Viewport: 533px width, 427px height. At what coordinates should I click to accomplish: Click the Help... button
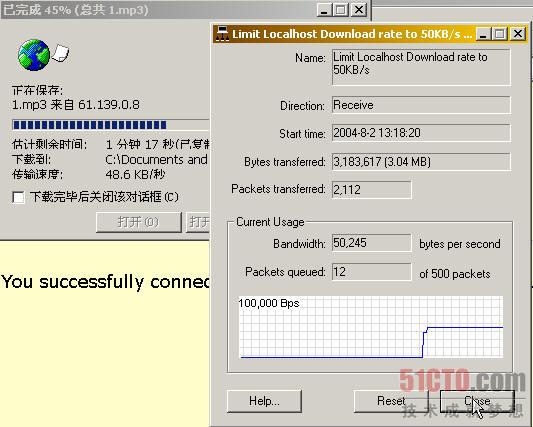click(x=264, y=401)
